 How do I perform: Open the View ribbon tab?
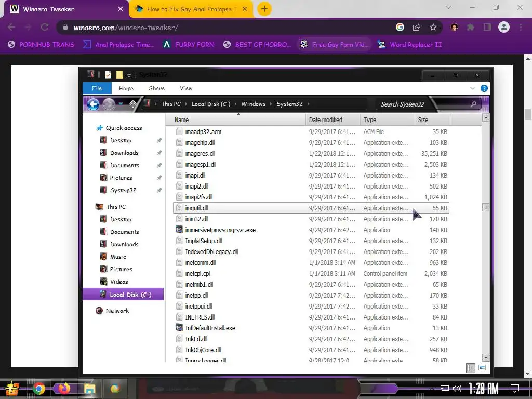[x=186, y=88]
